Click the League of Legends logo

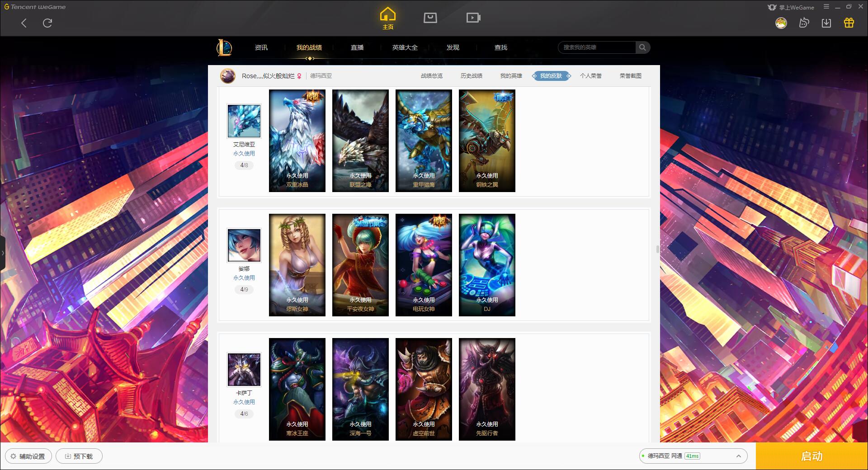click(224, 47)
